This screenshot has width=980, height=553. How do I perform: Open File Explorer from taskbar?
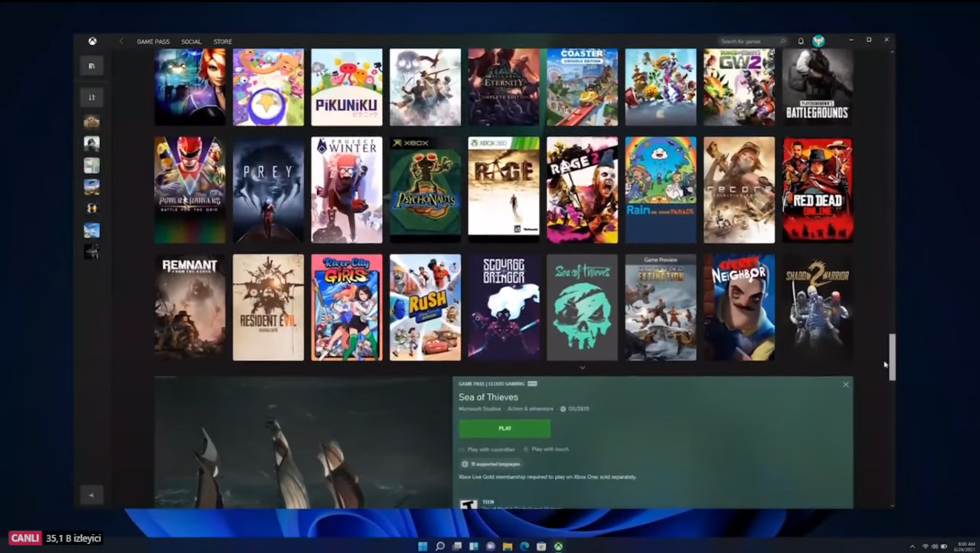tap(508, 546)
